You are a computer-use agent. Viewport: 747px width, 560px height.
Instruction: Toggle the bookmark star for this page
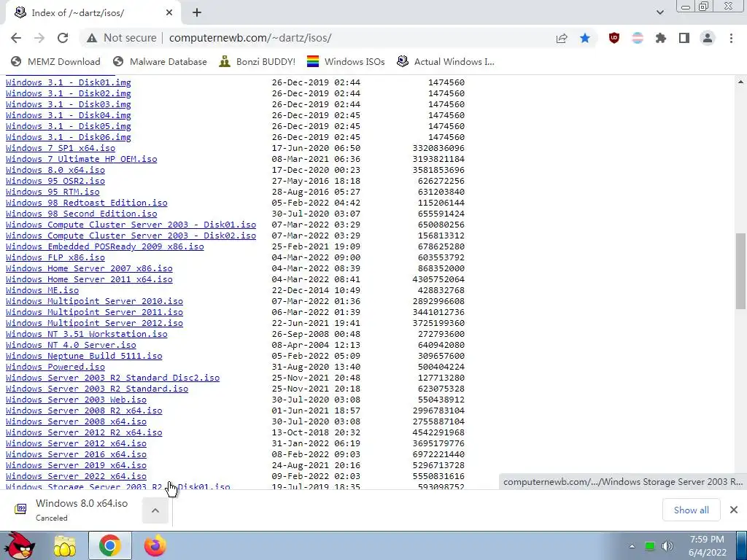tap(585, 38)
